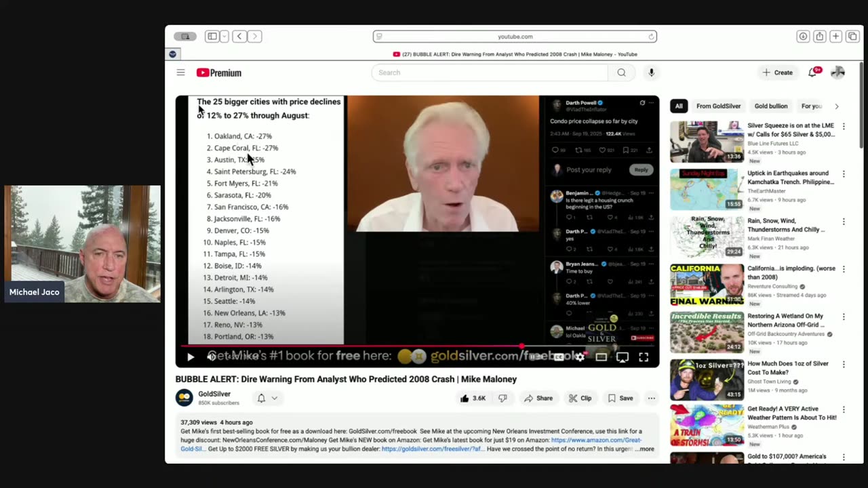Open Restoring a Wetland video title
The image size is (868, 488).
tap(785, 321)
